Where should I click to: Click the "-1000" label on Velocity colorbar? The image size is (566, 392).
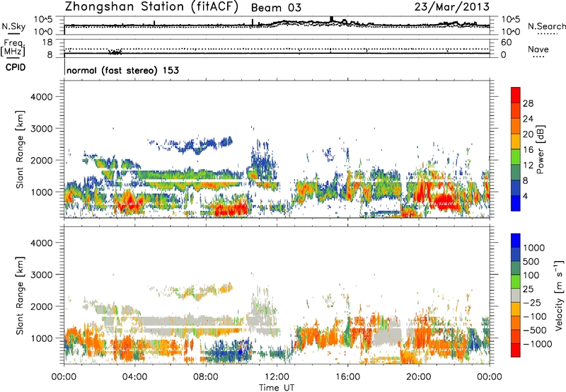[538, 344]
